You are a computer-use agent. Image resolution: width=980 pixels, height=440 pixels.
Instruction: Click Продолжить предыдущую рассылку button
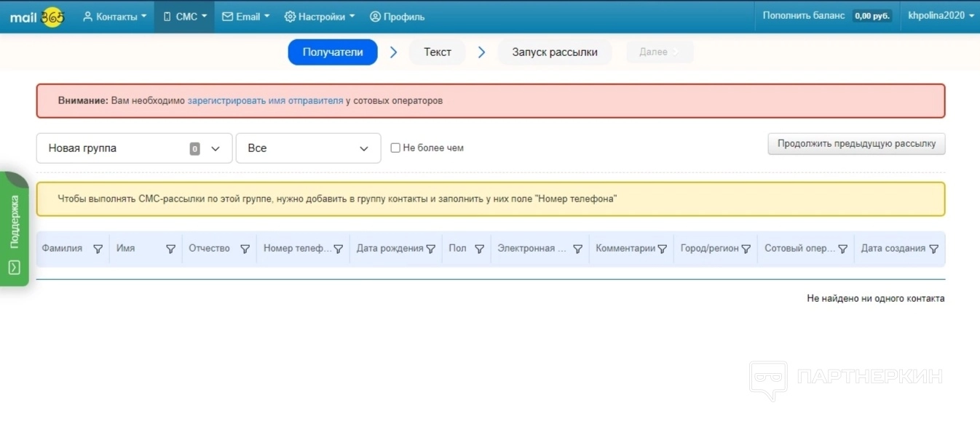[856, 144]
